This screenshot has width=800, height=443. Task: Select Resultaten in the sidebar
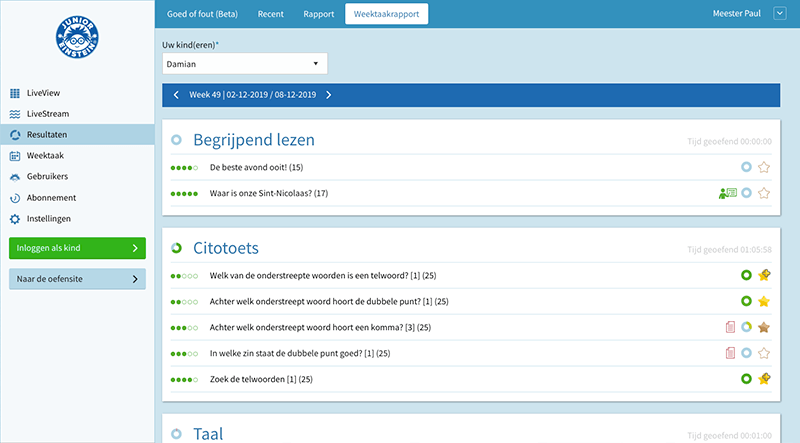77,135
